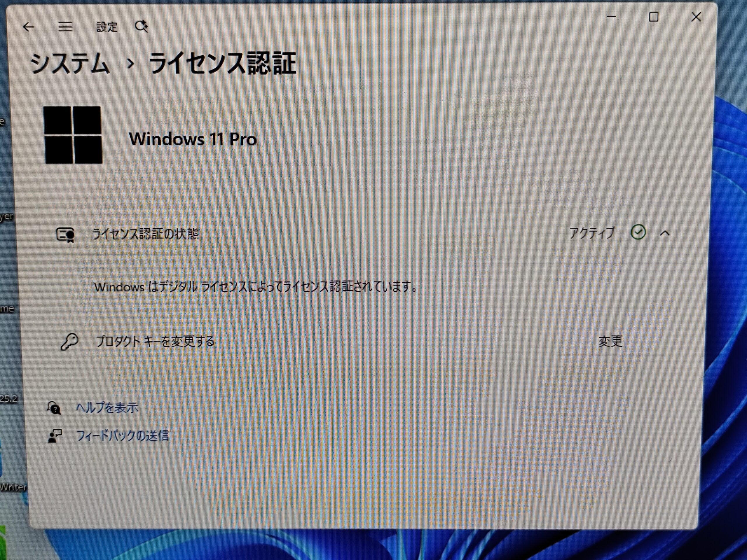
Task: Click the システム breadcrumb link
Action: click(70, 64)
